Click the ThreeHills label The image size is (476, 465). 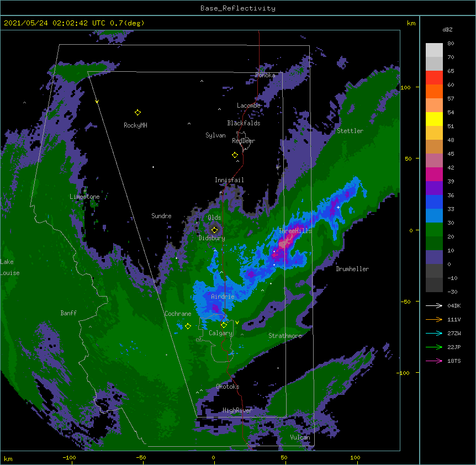tap(295, 231)
